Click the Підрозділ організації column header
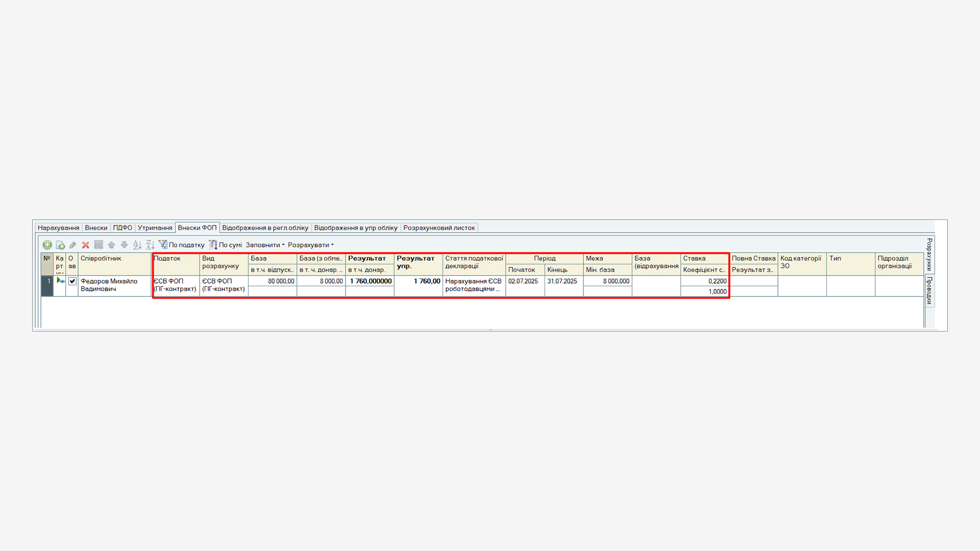 pos(899,264)
